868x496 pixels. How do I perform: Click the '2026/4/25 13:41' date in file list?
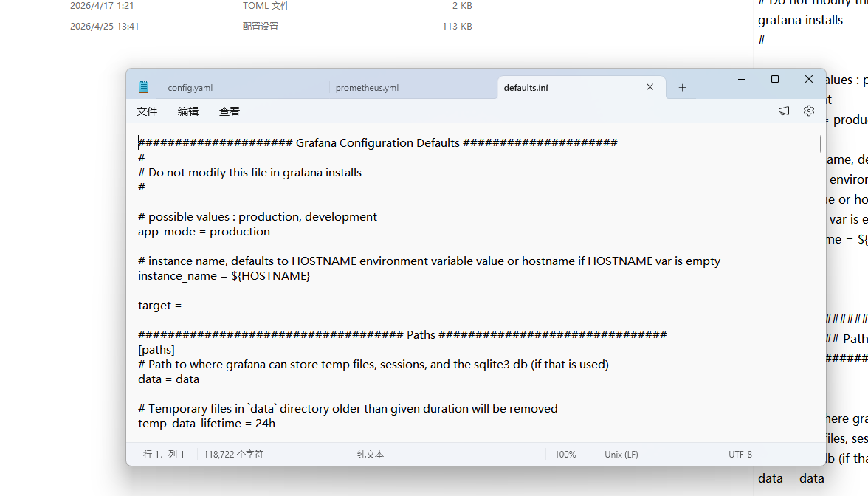point(104,26)
